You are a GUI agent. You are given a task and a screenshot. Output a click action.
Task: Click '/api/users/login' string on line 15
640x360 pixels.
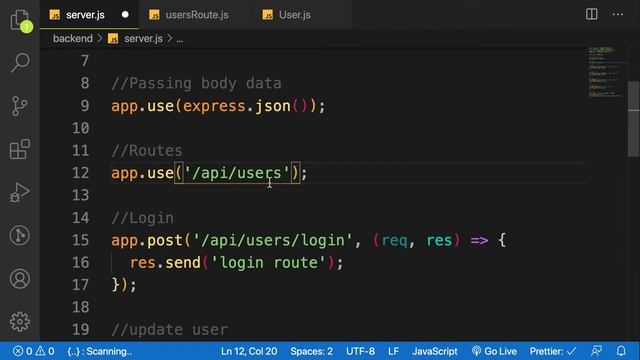tap(272, 240)
